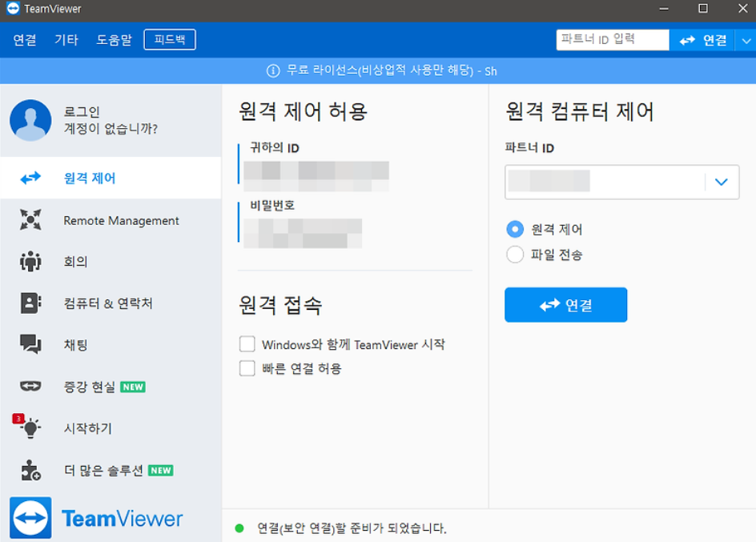Open the 시작하기 sidebar item

pos(111,428)
